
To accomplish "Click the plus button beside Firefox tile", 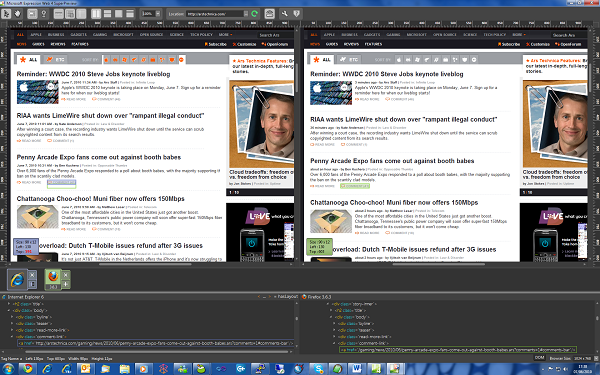I will [66, 284].
